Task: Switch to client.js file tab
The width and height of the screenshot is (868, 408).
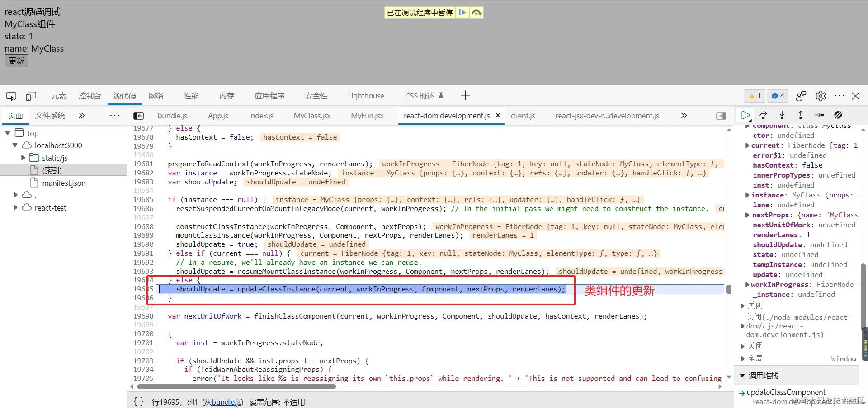Action: (523, 116)
